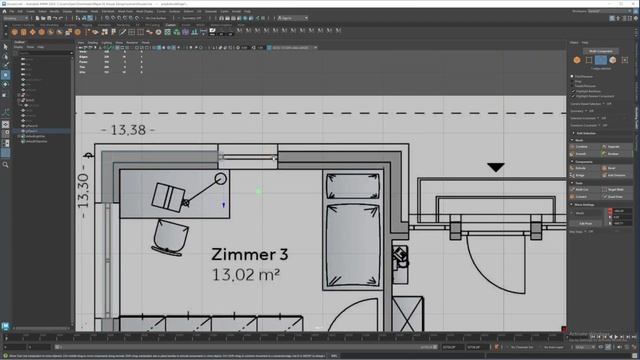Activate the Rotate tool in toolbox
640x360 pixels.
pyautogui.click(x=5, y=84)
